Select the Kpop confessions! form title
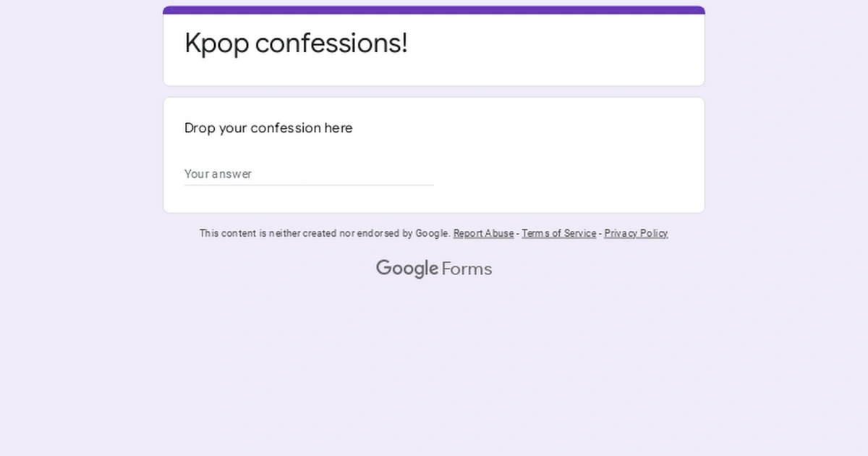Screen dimensions: 868x456 (296, 43)
